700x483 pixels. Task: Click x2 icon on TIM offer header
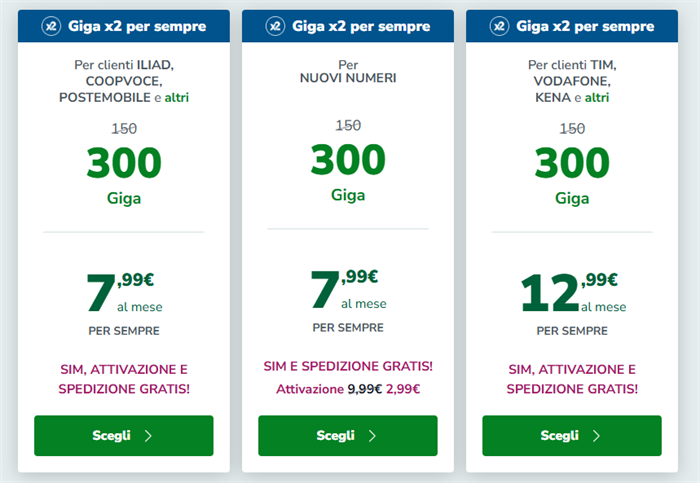click(500, 26)
